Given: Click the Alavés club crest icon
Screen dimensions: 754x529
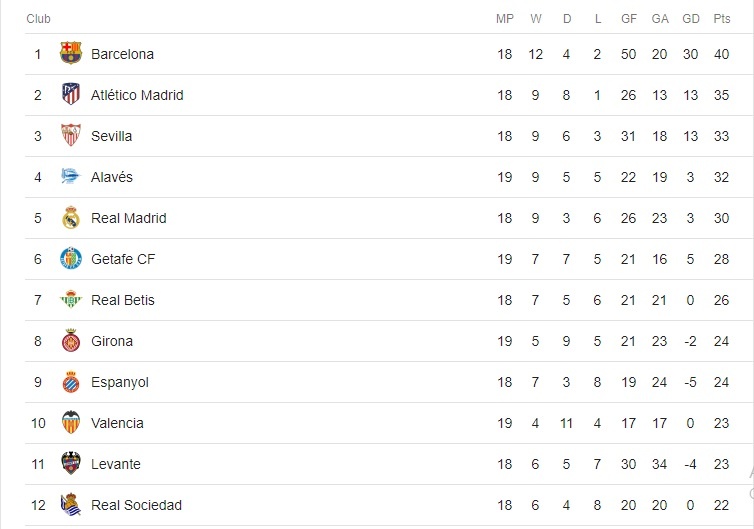Looking at the screenshot, I should click(70, 177).
